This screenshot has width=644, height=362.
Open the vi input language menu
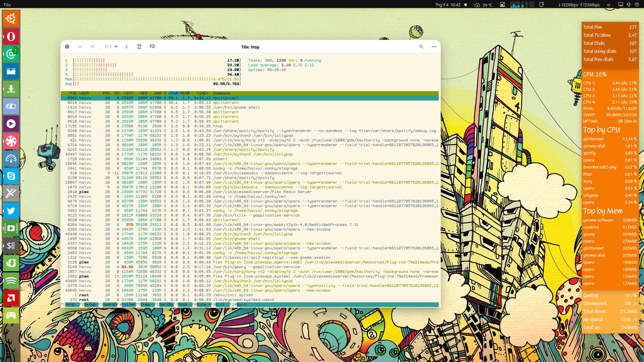pos(608,5)
